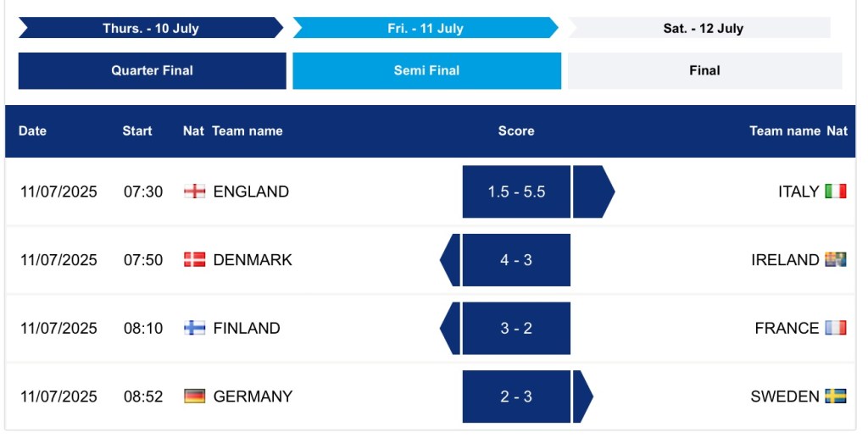Click the Start column header
868x438 pixels.
tap(137, 131)
